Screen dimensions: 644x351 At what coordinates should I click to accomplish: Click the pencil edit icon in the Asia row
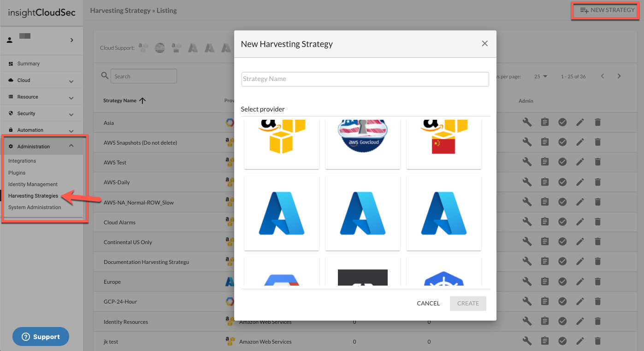pos(580,122)
